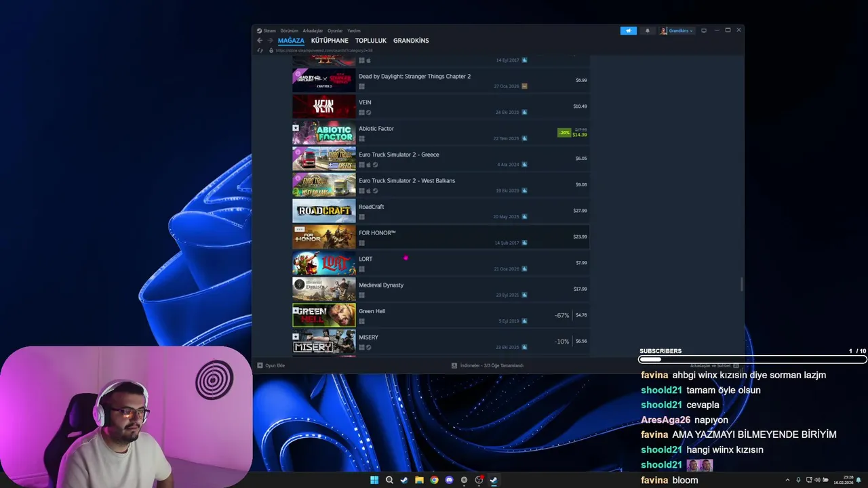
Task: Click the $10.49 price for VEIN
Action: tap(580, 106)
